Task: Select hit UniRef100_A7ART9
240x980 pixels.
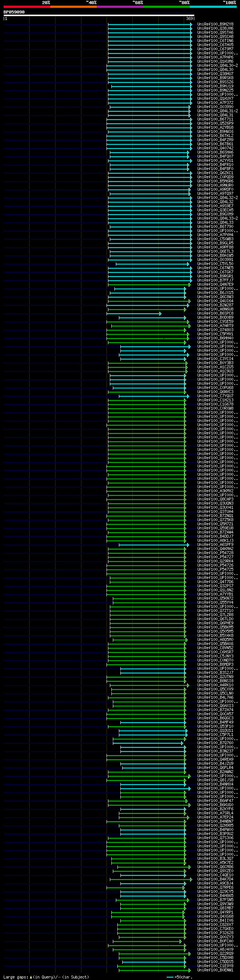Action: coord(215,326)
